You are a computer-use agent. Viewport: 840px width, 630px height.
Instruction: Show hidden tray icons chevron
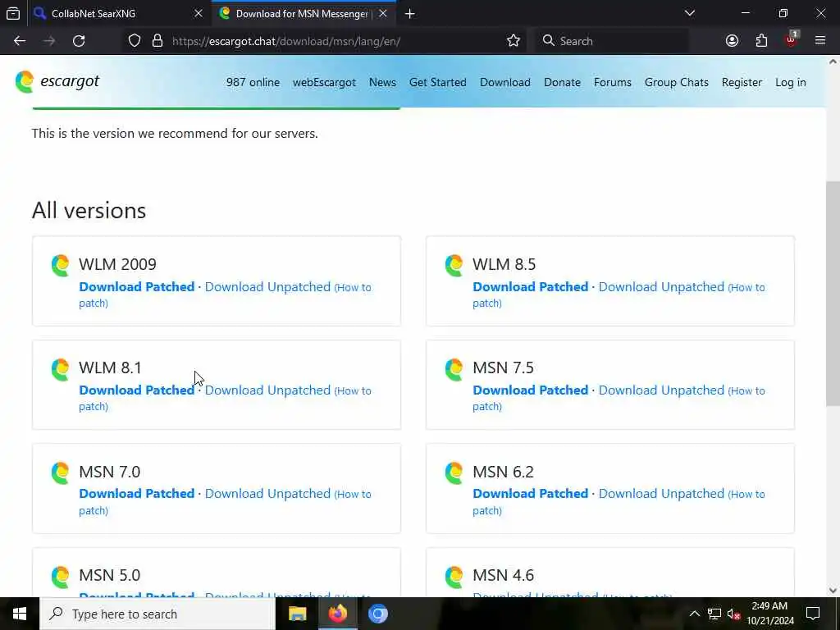pyautogui.click(x=694, y=614)
